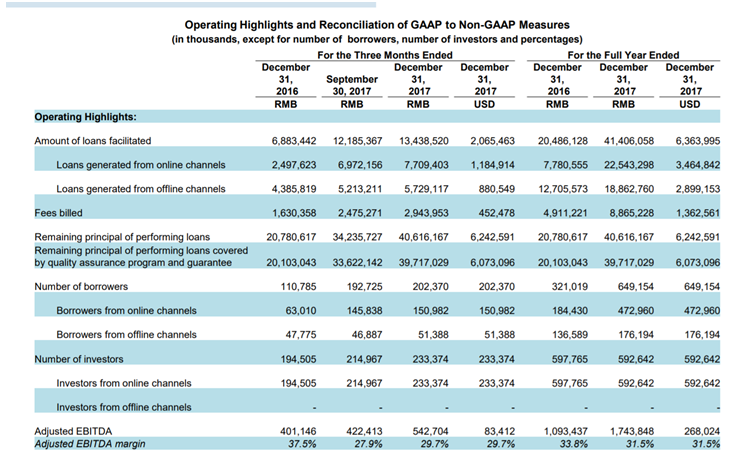
Task: Select value 6,883,442 in loans facilitated row
Action: [294, 140]
